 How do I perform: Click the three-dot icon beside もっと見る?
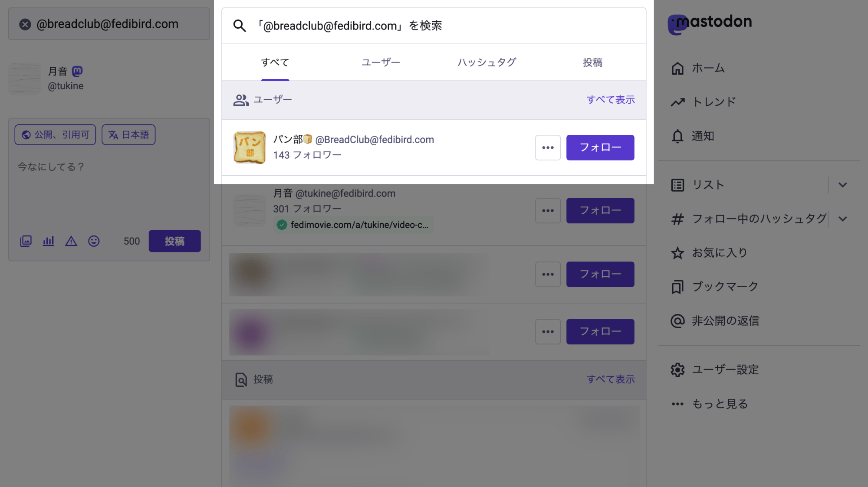[x=677, y=404]
